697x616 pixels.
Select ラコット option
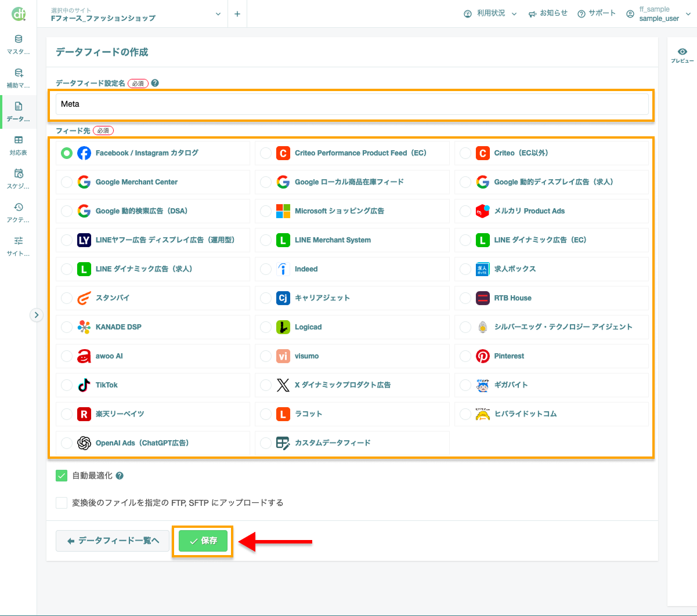click(352, 414)
